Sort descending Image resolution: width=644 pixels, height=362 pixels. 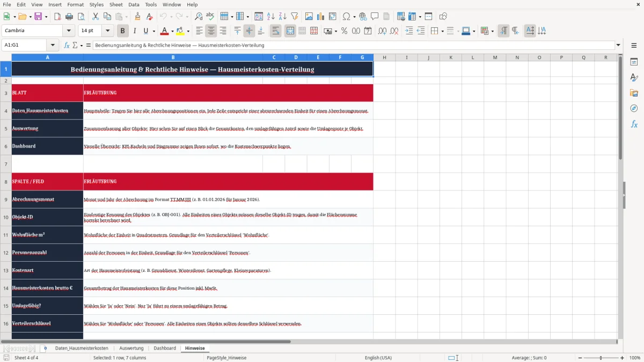[x=282, y=17]
